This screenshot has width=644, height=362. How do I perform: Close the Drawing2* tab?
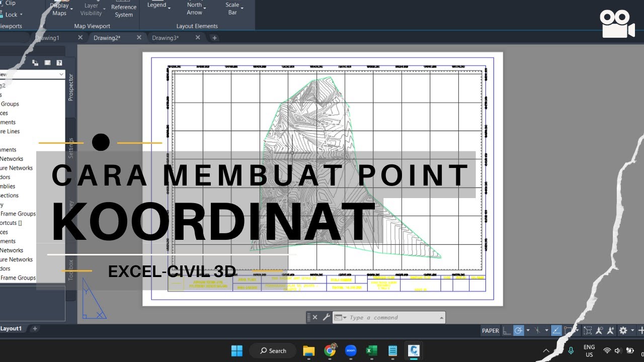coord(139,38)
